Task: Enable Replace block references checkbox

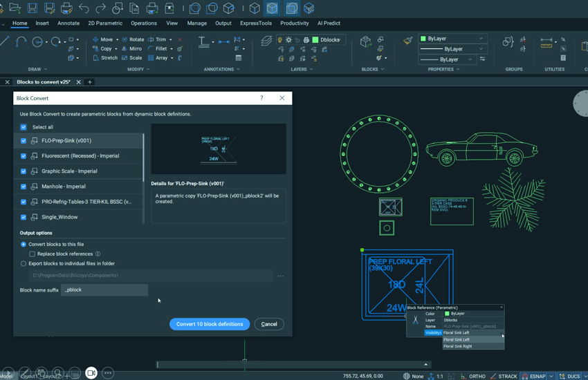Action: 33,254
